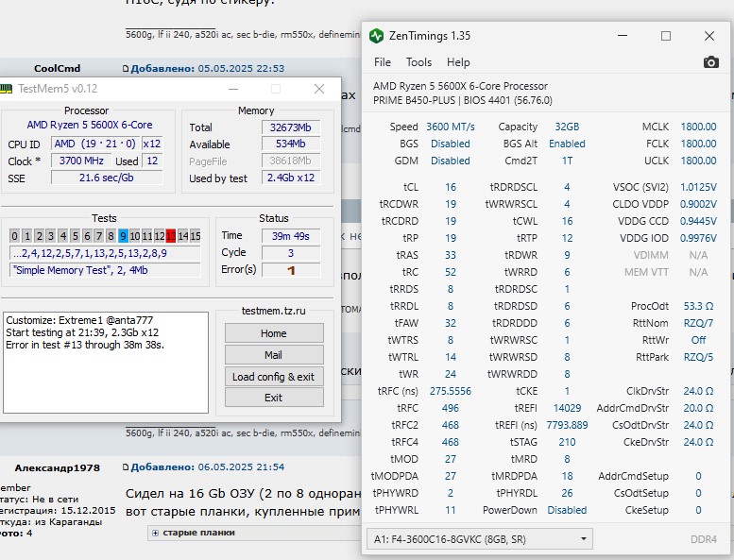Click the AMD Ryzen 5 5600X 6-Core label in TestMem5
This screenshot has height=560, width=734.
pos(90,125)
